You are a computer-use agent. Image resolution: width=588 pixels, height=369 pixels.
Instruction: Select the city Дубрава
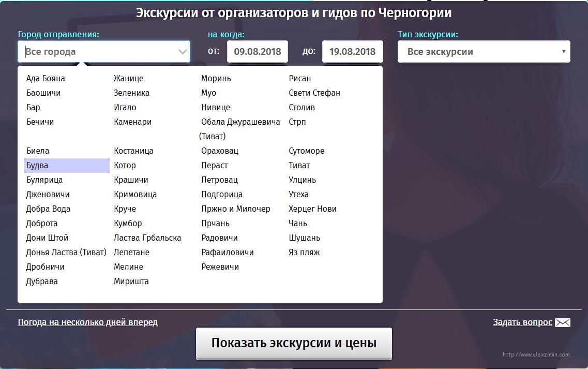[41, 282]
